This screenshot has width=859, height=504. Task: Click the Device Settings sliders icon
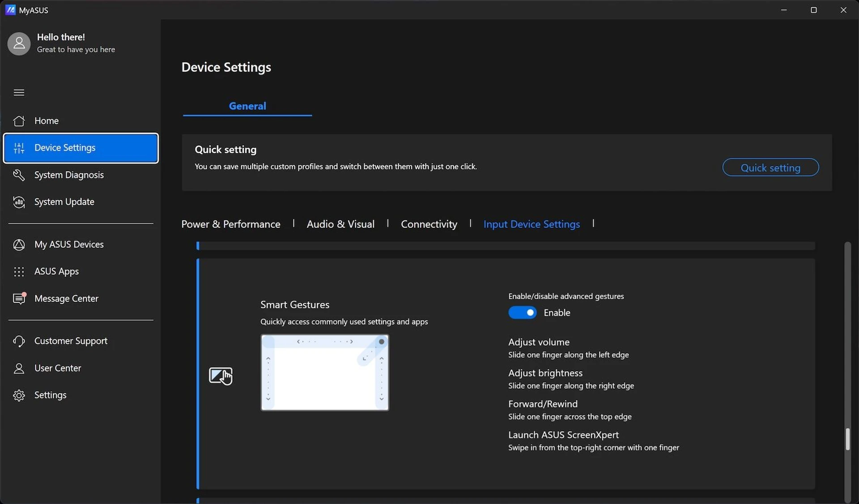point(19,148)
